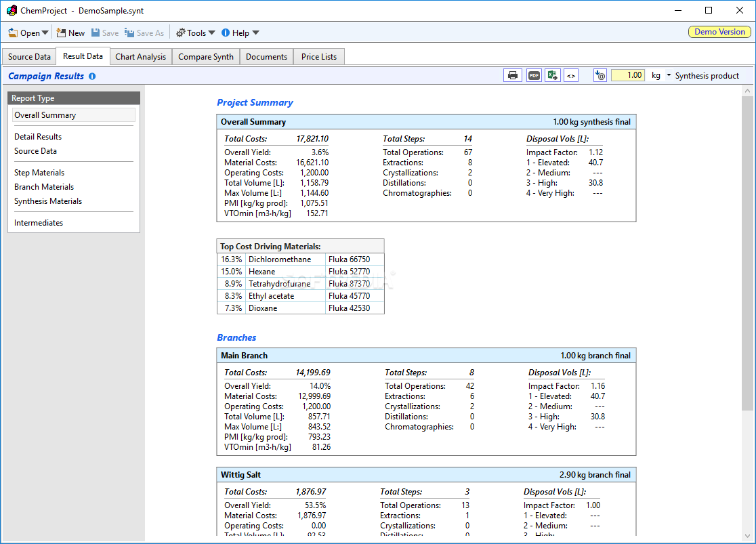Click Main Branch Total Costs 14,199.69
756x544 pixels.
[313, 373]
